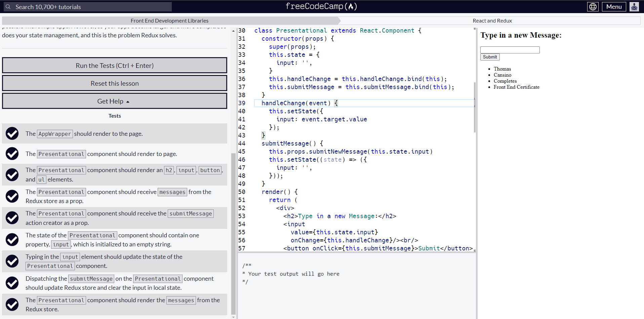This screenshot has height=319, width=644.
Task: Click the search magnifier icon
Action: tap(8, 7)
